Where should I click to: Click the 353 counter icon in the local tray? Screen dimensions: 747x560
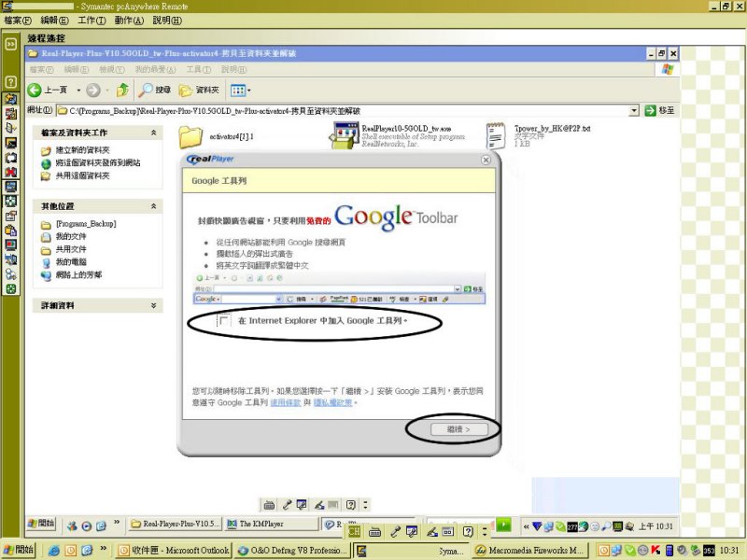pos(709,551)
